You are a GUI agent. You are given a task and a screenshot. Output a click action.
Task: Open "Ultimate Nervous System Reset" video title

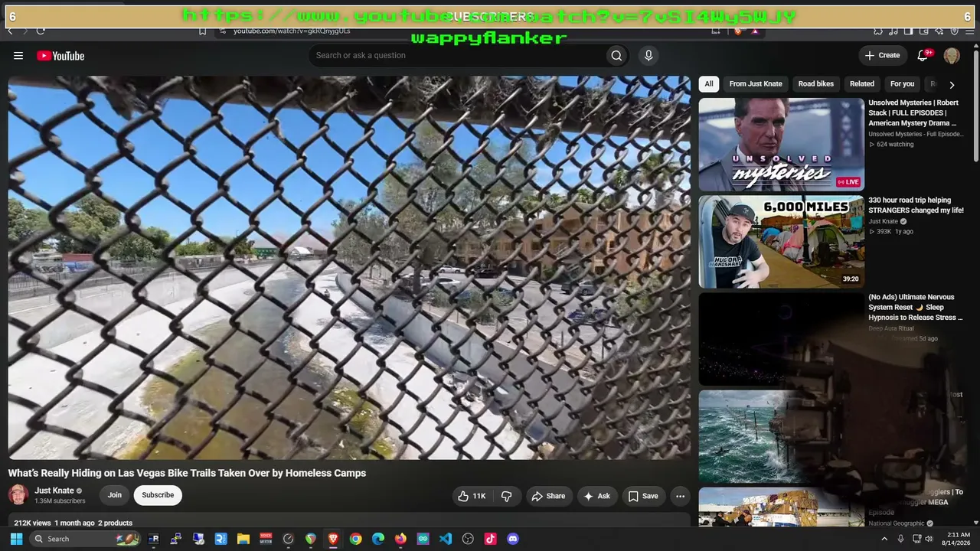point(916,307)
